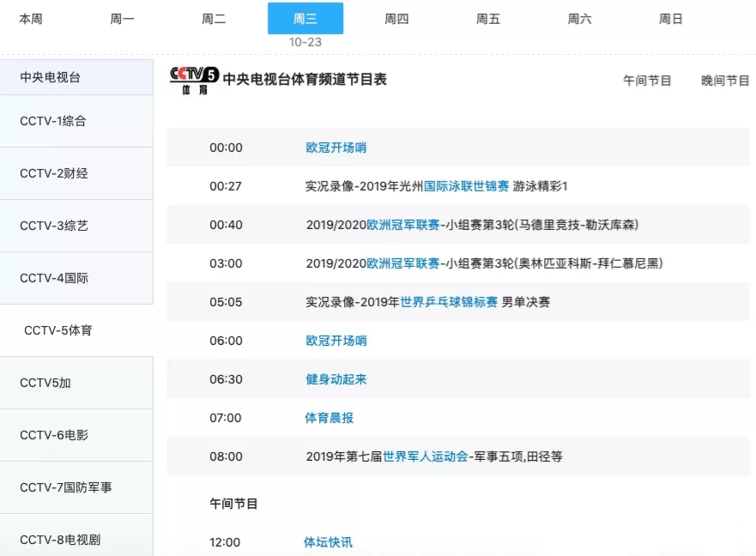This screenshot has width=756, height=556.
Task: Open the 欧冠开场哨 link at 06:00
Action: (x=336, y=341)
